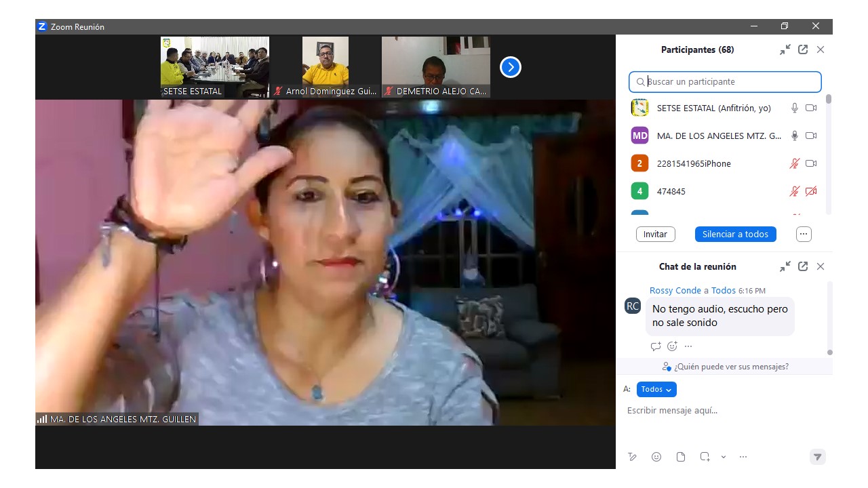Screen dimensions: 868x488
Task: Click the emoji picker icon in chat toolbar
Action: 656,457
